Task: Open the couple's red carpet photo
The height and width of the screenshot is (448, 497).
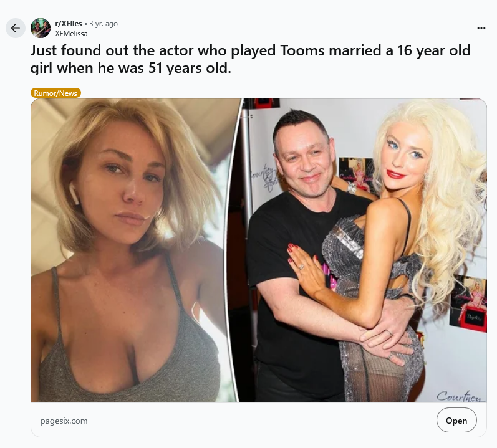Action: click(363, 250)
